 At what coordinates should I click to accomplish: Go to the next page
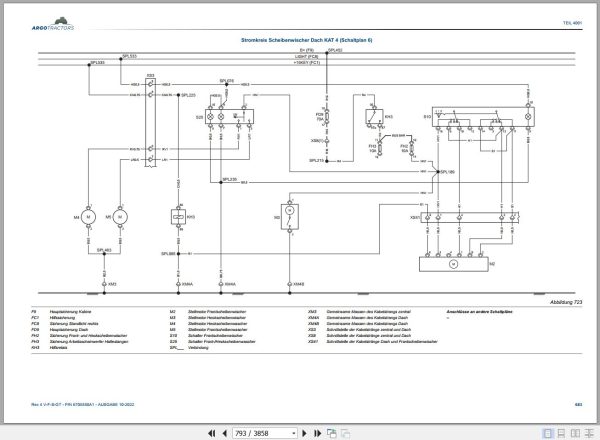pyautogui.click(x=305, y=433)
